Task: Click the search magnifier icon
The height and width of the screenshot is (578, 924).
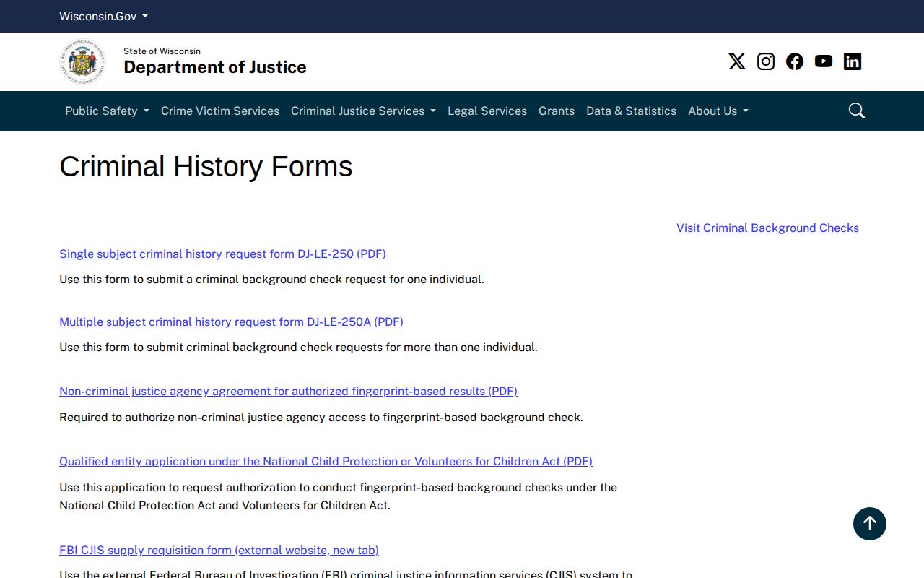Action: (x=856, y=111)
